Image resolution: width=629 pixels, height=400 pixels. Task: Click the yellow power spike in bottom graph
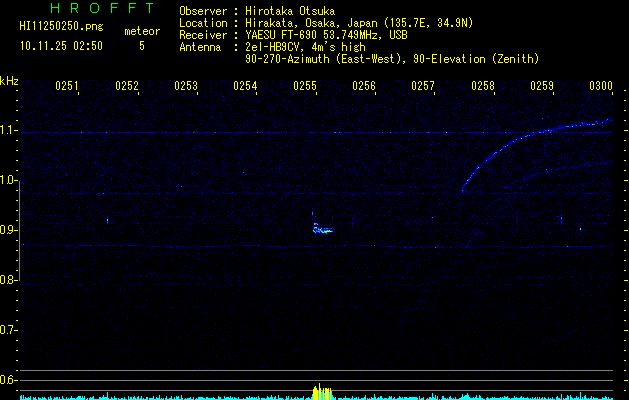pos(323,392)
